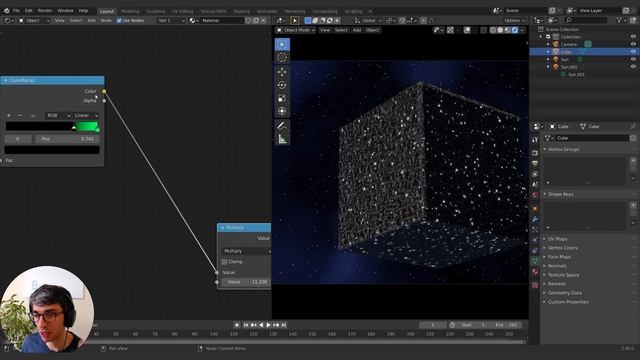Select the Select Box tool in viewport
The width and height of the screenshot is (640, 360).
282,44
